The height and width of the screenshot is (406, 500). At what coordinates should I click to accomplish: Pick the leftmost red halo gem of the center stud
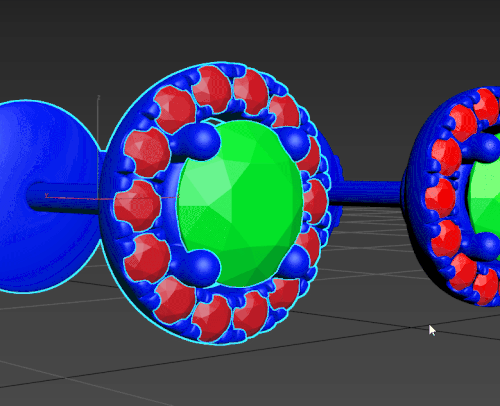click(x=137, y=205)
